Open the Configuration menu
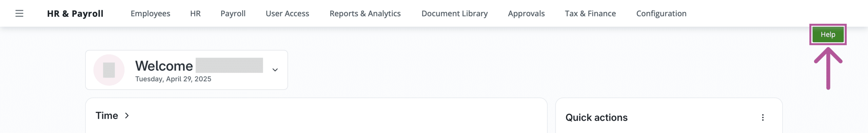This screenshot has height=133, width=868. pyautogui.click(x=661, y=14)
